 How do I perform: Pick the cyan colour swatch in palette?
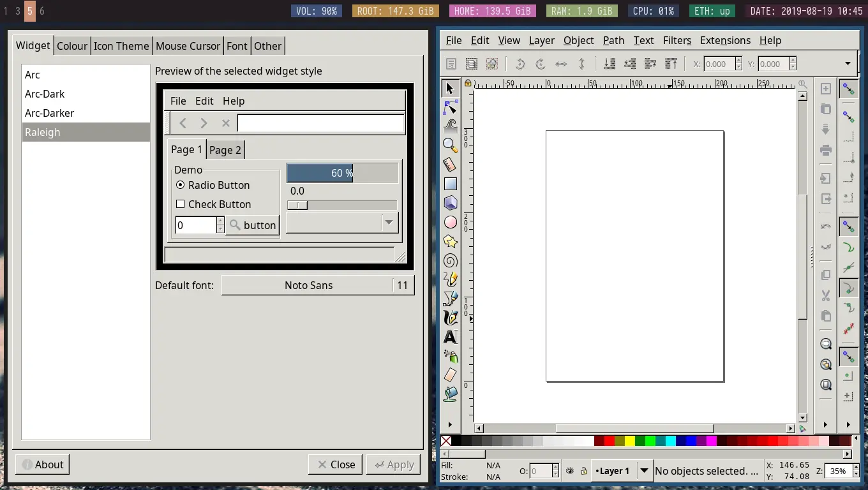click(x=671, y=441)
